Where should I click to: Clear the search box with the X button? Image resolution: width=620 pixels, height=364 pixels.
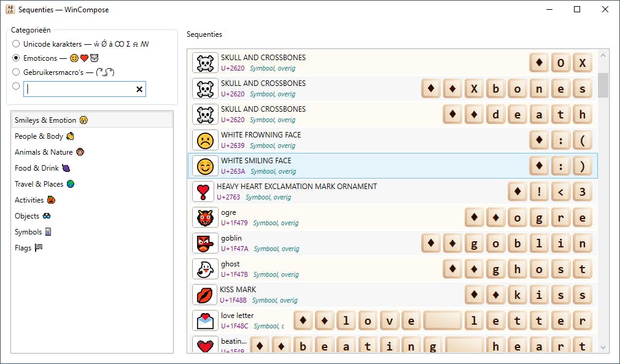tap(140, 89)
